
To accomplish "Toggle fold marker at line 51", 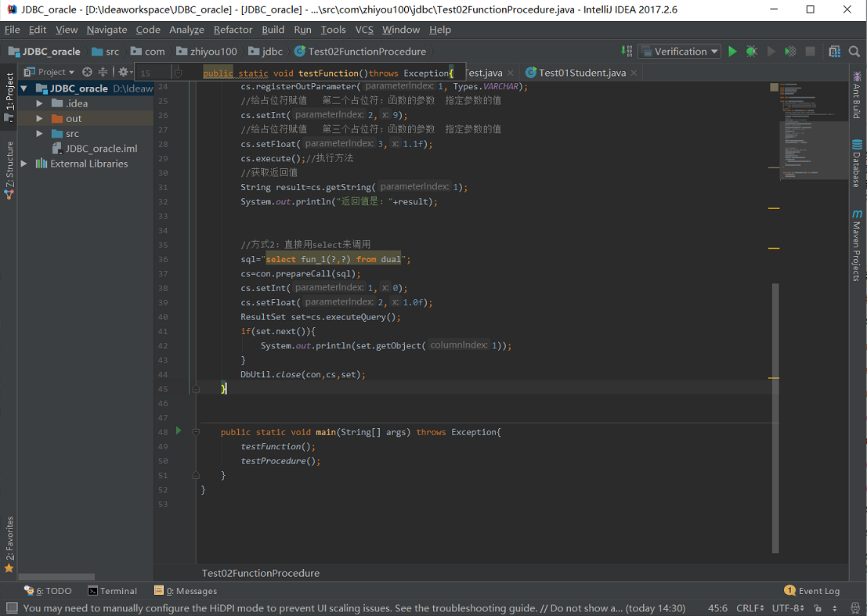I will pos(196,475).
